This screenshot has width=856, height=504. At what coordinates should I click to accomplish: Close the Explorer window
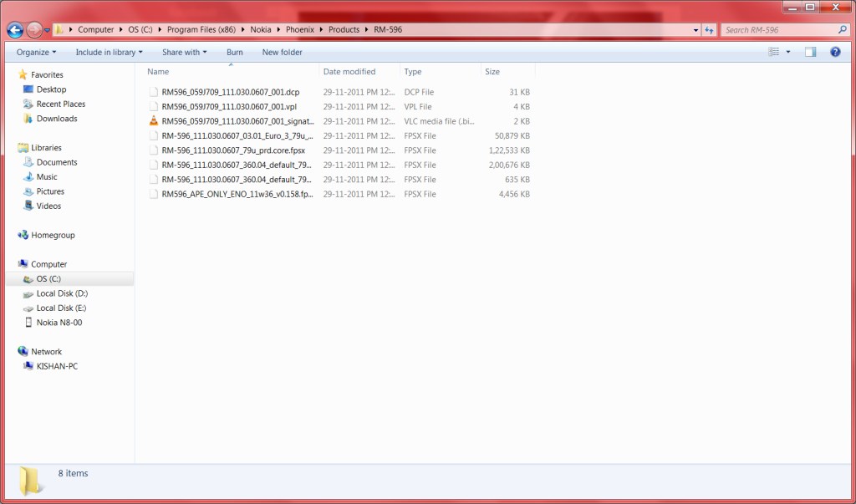point(836,7)
